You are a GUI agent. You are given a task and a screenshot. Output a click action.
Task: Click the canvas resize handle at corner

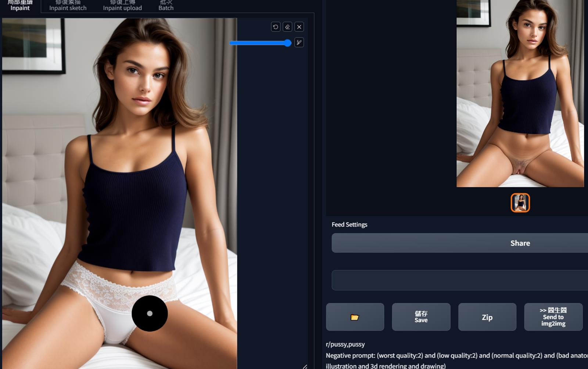pos(305,366)
